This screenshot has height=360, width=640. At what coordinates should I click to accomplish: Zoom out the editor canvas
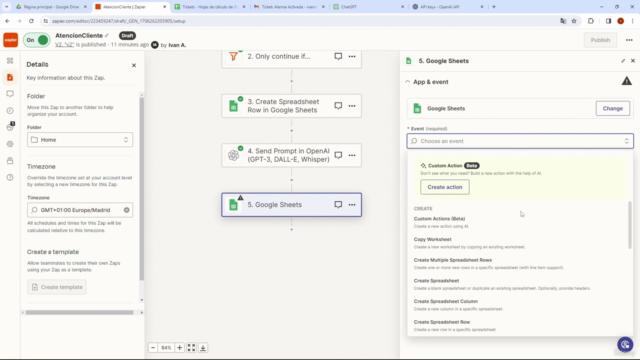click(153, 348)
